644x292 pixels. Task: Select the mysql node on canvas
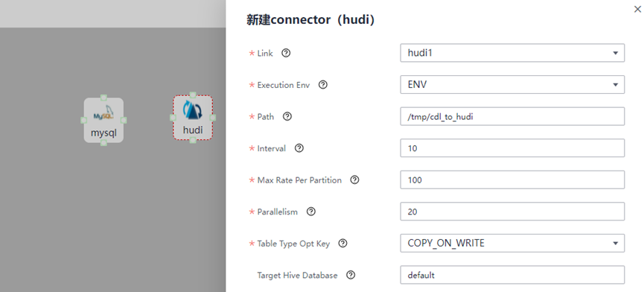click(x=103, y=120)
